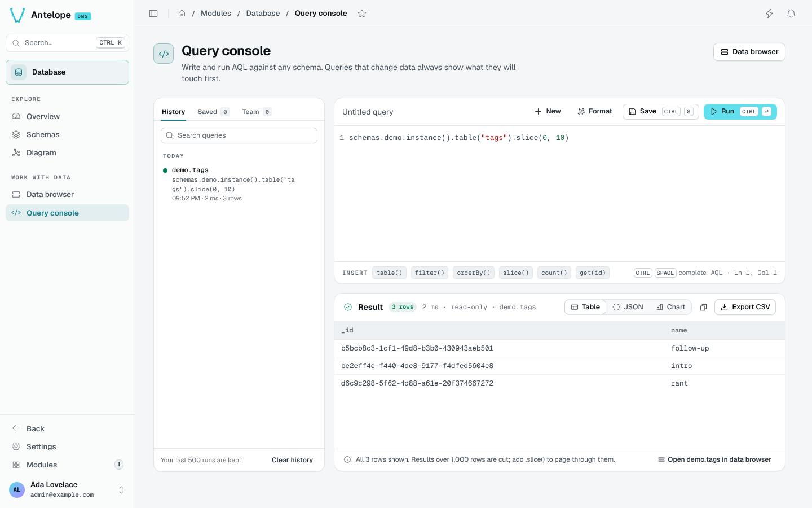Screen dimensions: 812x508
Task: Toggle the sidebar panel icon
Action: pos(153,14)
